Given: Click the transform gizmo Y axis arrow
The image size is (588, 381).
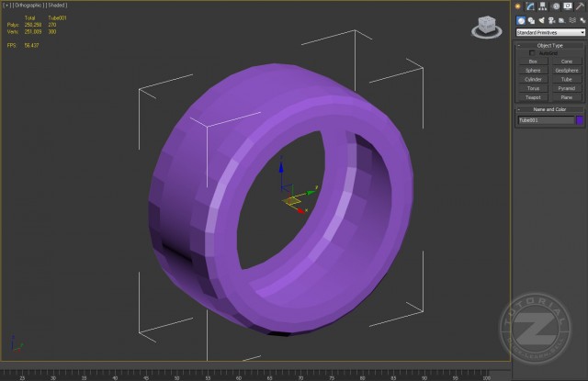Looking at the screenshot, I should pyautogui.click(x=311, y=193).
